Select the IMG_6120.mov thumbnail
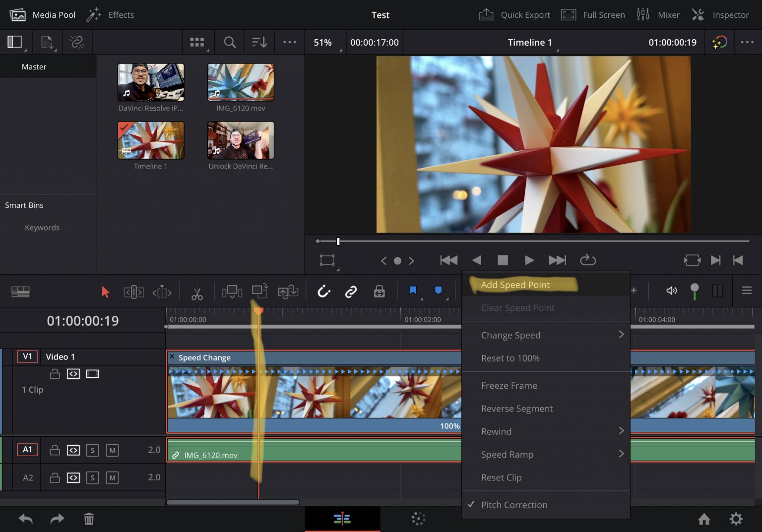 [240, 82]
